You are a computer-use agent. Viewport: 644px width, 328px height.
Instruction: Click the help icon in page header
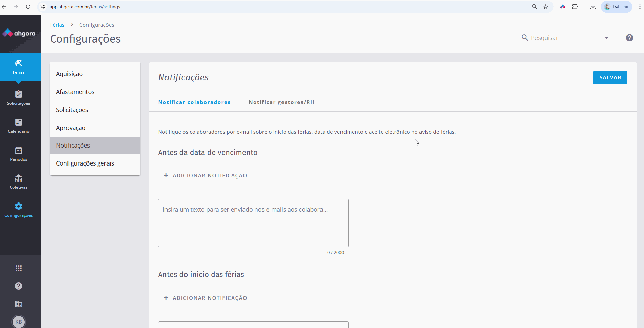[x=629, y=38]
